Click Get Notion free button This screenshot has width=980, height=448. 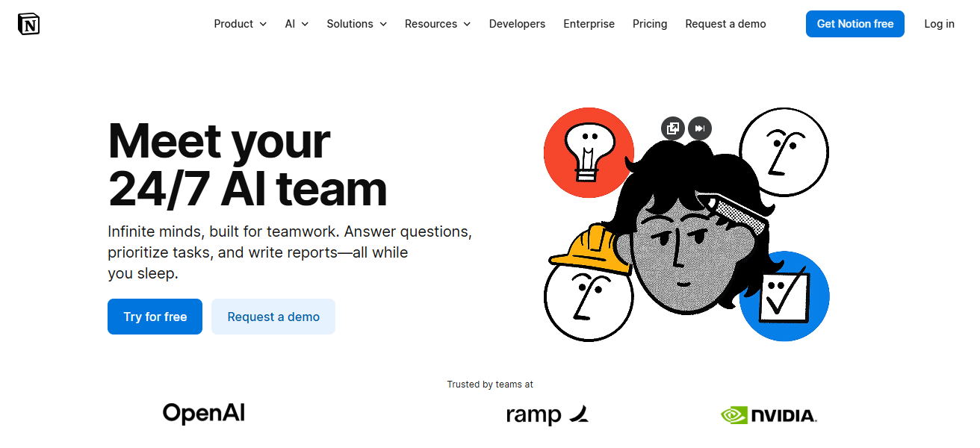coord(855,24)
